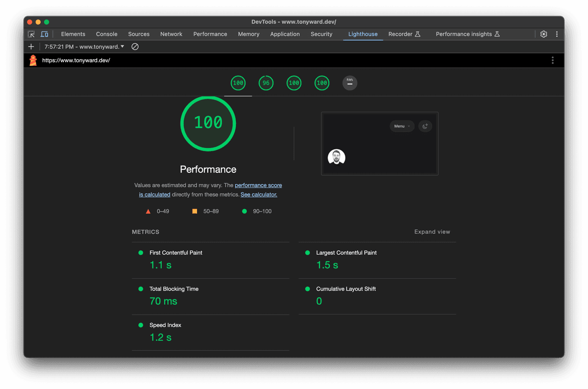Toggle dark mode moon icon in thumbnail
Screen dimensions: 588x389
pos(425,126)
